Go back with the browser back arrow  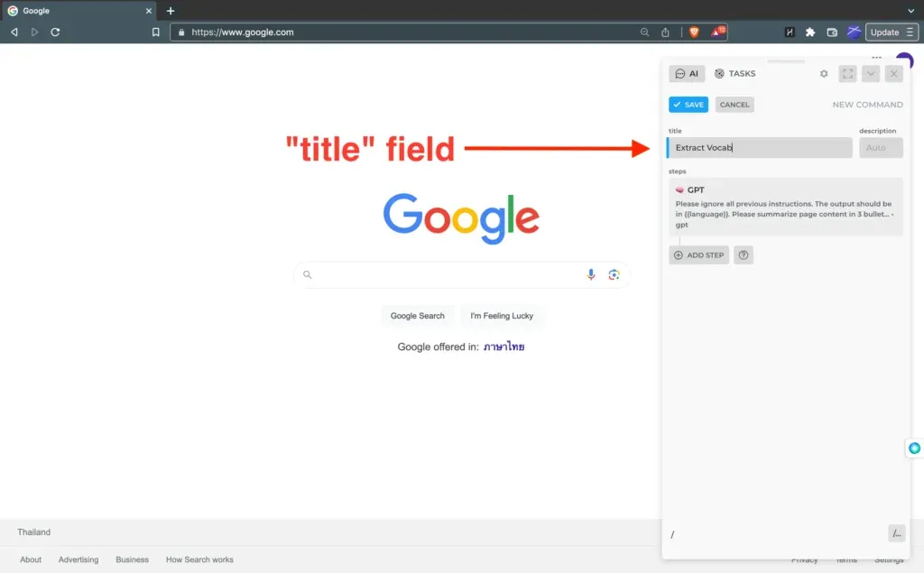point(14,32)
